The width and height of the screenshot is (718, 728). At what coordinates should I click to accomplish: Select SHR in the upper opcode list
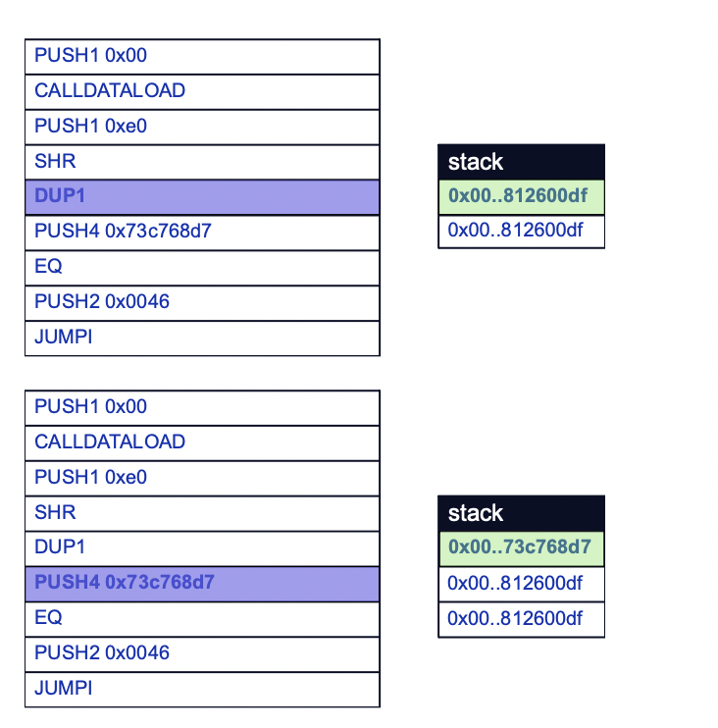[201, 162]
